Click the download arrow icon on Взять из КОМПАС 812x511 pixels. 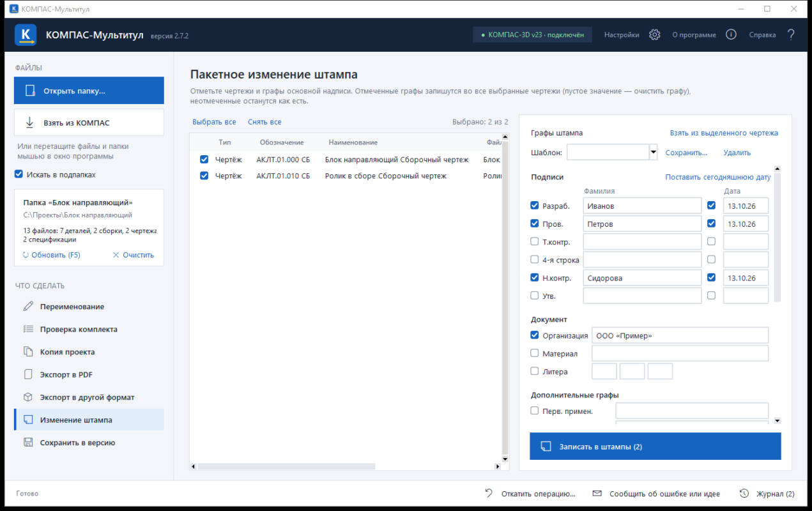[29, 123]
